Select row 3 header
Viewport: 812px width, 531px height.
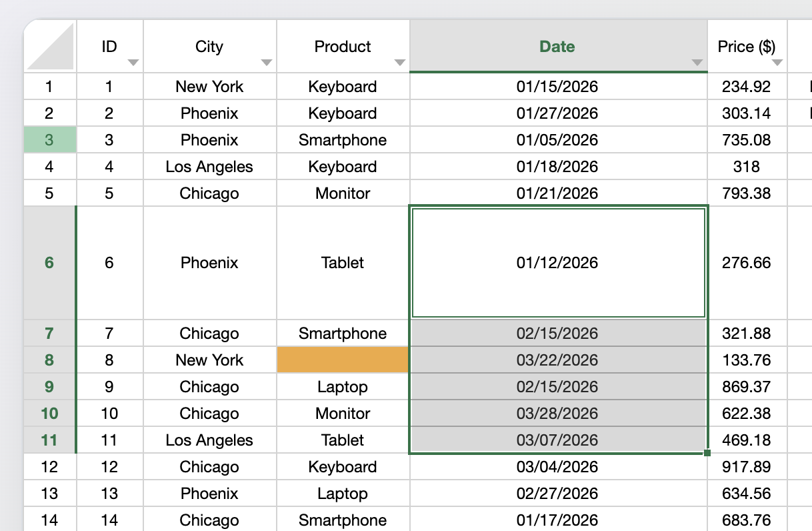coord(49,140)
